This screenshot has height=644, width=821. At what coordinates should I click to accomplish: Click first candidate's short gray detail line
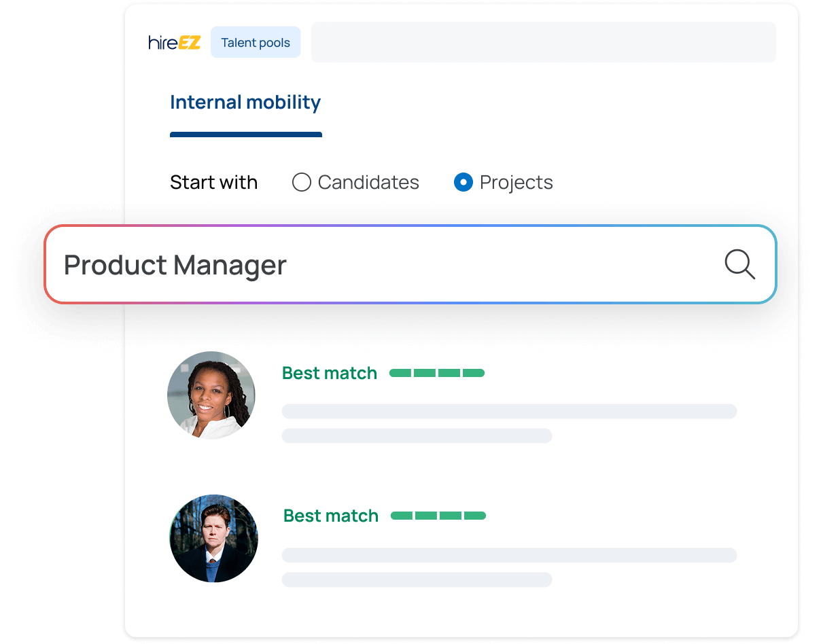[x=417, y=435]
